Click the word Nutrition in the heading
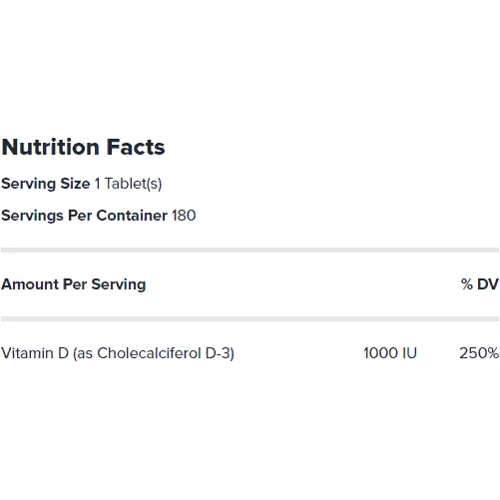Image resolution: width=500 pixels, height=500 pixels. pyautogui.click(x=51, y=147)
